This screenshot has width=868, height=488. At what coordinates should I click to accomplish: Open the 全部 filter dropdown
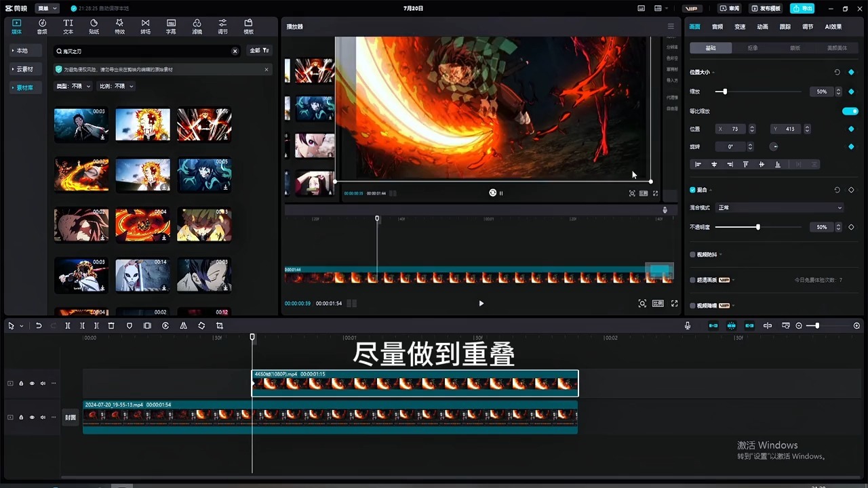click(x=259, y=51)
